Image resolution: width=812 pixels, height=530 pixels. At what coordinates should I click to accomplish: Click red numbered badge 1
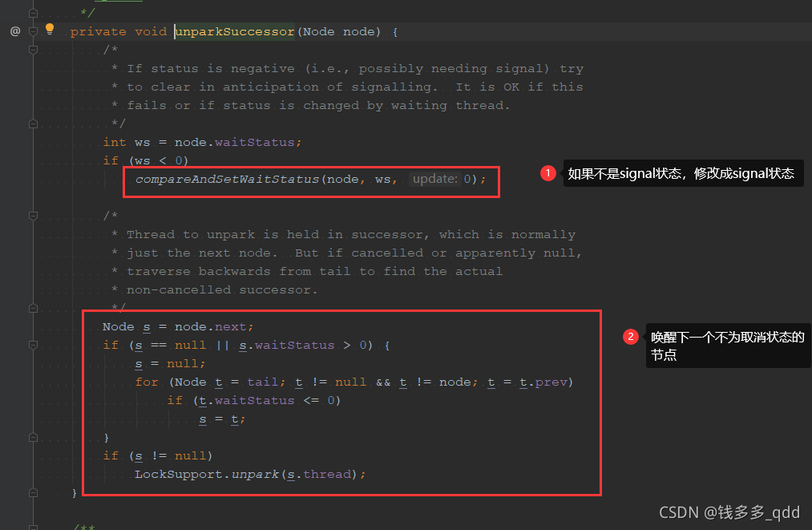[548, 172]
